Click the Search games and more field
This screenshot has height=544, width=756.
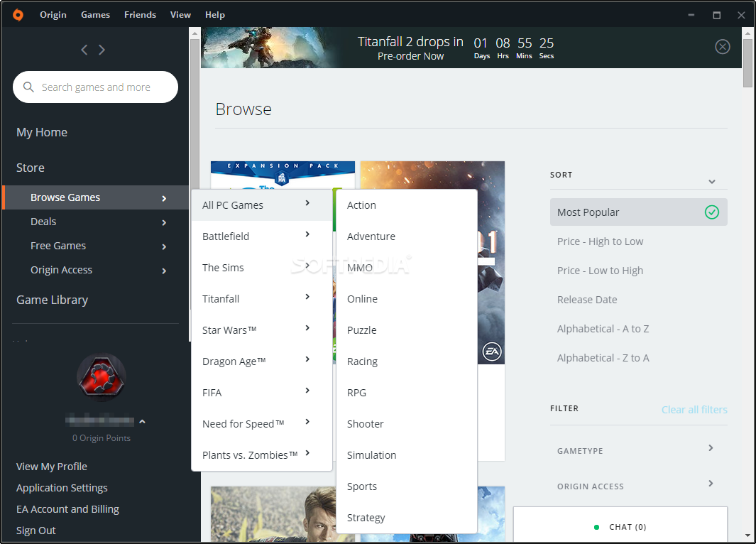click(95, 87)
